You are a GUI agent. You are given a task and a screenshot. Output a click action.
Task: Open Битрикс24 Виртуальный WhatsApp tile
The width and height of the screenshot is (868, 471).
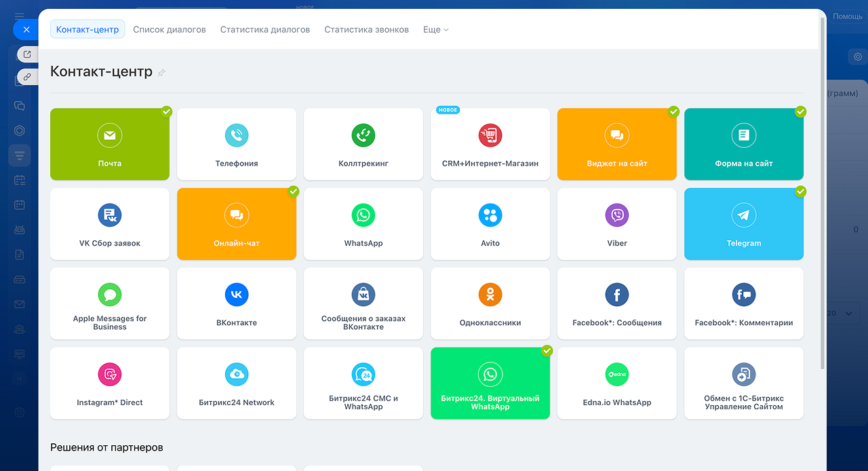tap(490, 383)
